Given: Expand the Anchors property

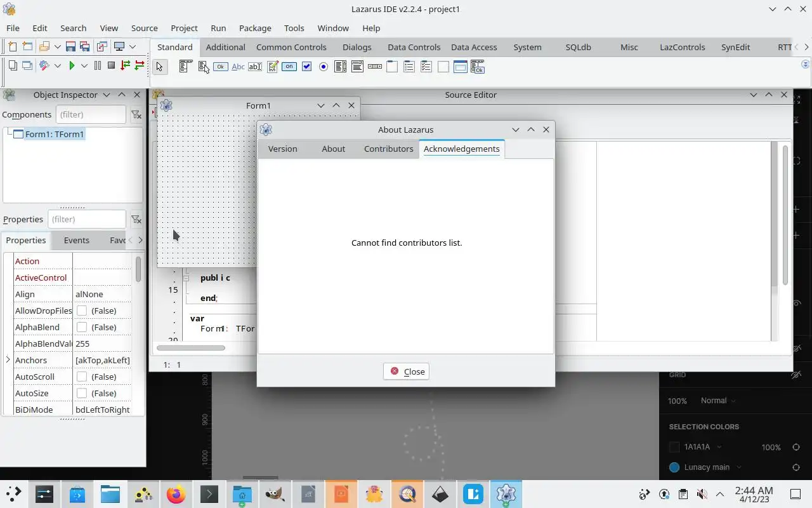Looking at the screenshot, I should click(x=8, y=360).
